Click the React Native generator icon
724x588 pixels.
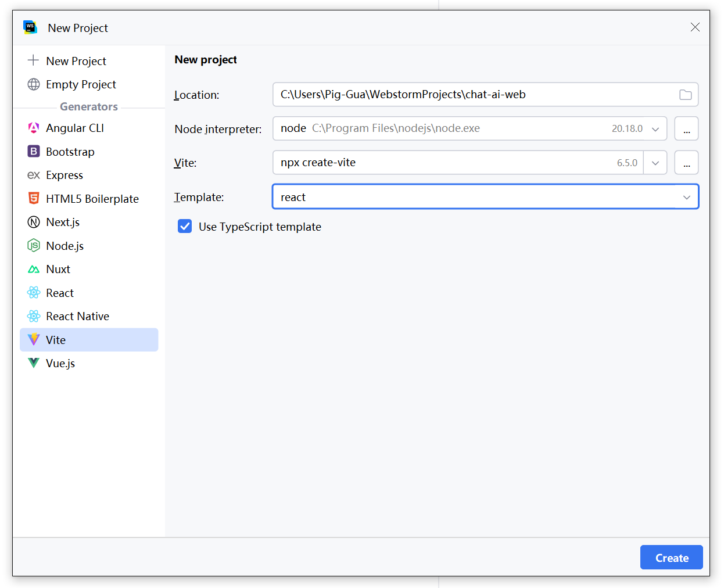click(34, 316)
